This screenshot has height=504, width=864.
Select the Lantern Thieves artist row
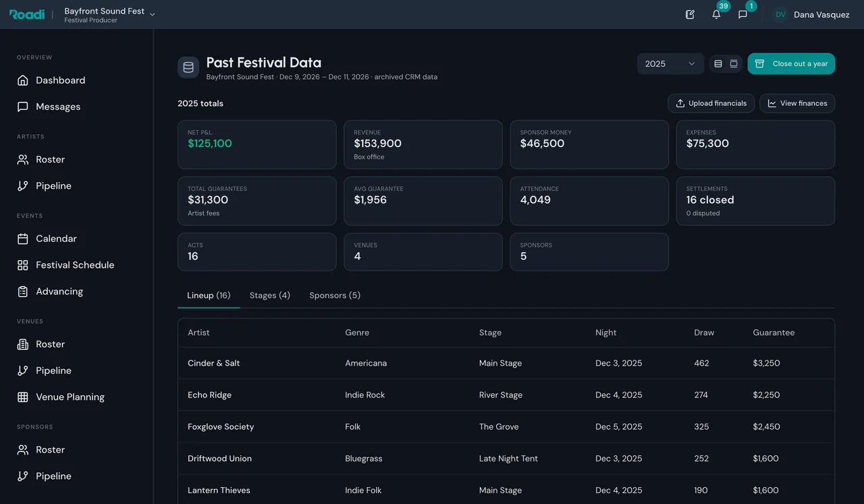pos(506,490)
